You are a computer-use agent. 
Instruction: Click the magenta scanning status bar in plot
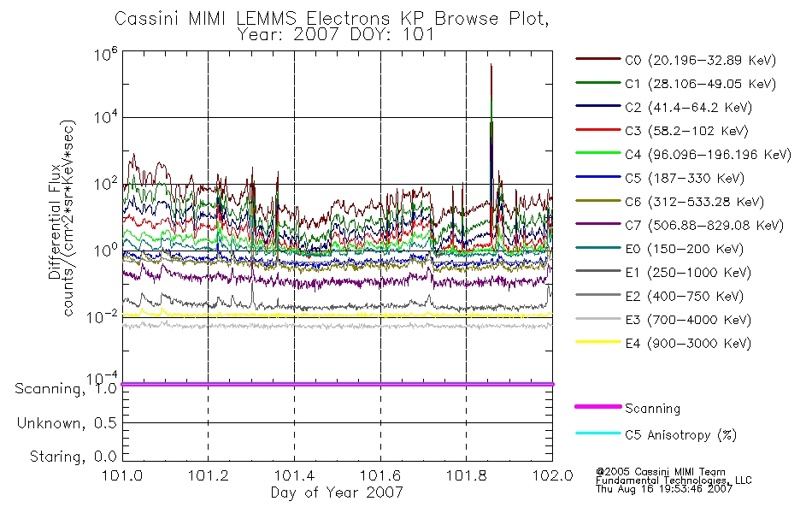click(x=337, y=384)
